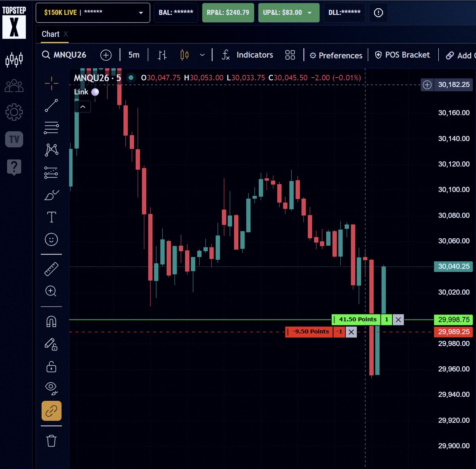Select the XABCD pattern tool
476x469 pixels.
point(51,149)
